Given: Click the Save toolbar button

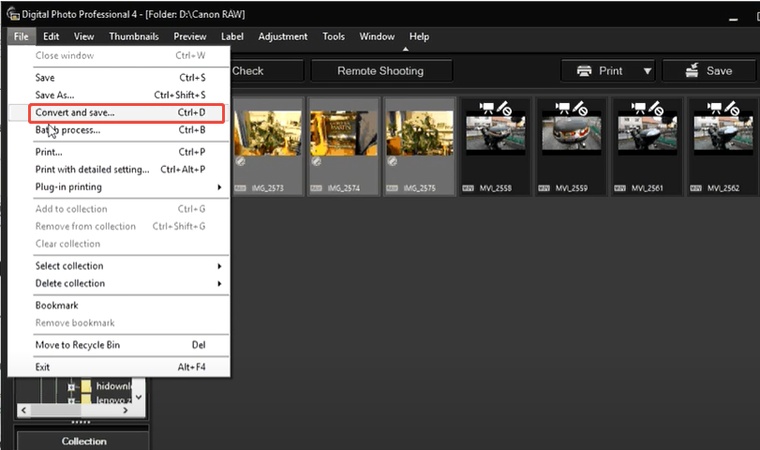Looking at the screenshot, I should (x=709, y=71).
